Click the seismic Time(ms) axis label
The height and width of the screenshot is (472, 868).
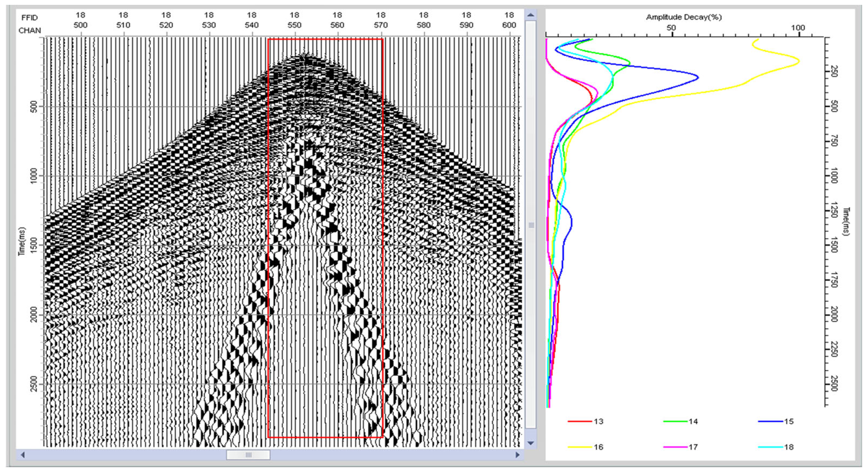point(22,241)
